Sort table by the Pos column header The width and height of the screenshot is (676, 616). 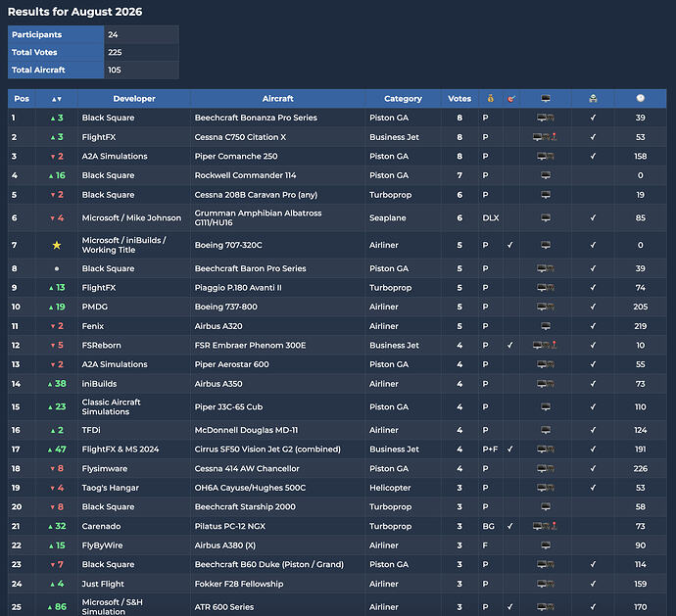click(22, 99)
